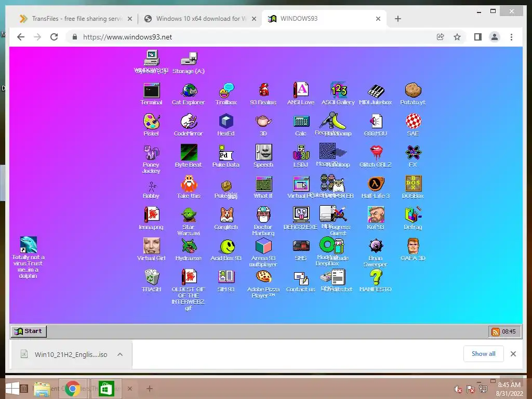Screen dimensions: 532x399
Task: Open Star Wars.avi Yoda icon
Action: (188, 221)
